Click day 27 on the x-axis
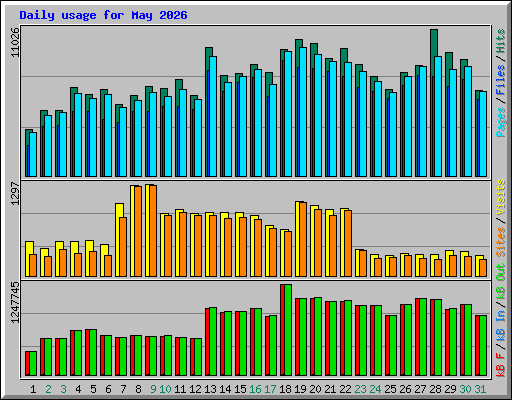Screen dimensions: 512x400 420,389
